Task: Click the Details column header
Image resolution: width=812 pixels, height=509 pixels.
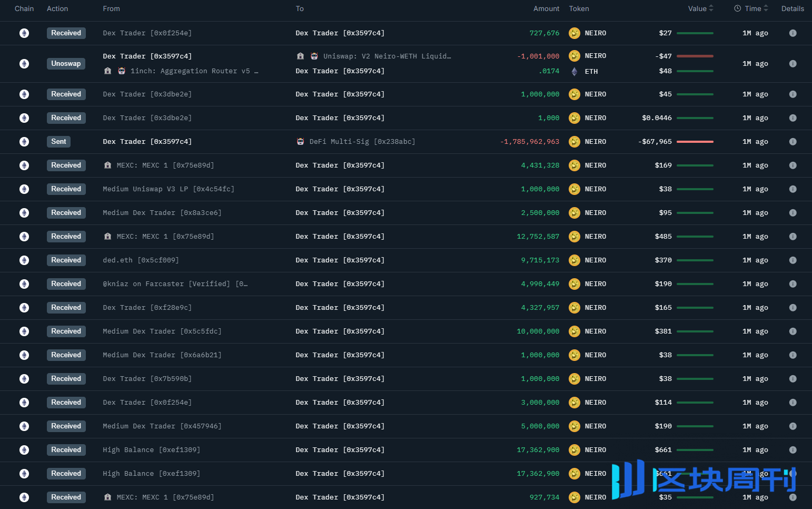Action: click(x=793, y=8)
